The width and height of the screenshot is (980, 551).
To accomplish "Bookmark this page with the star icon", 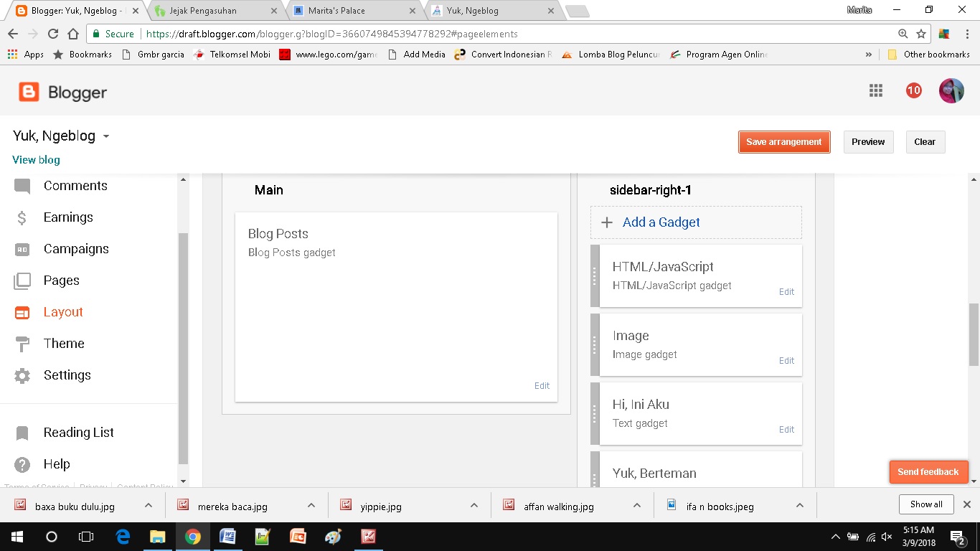I will coord(921,34).
